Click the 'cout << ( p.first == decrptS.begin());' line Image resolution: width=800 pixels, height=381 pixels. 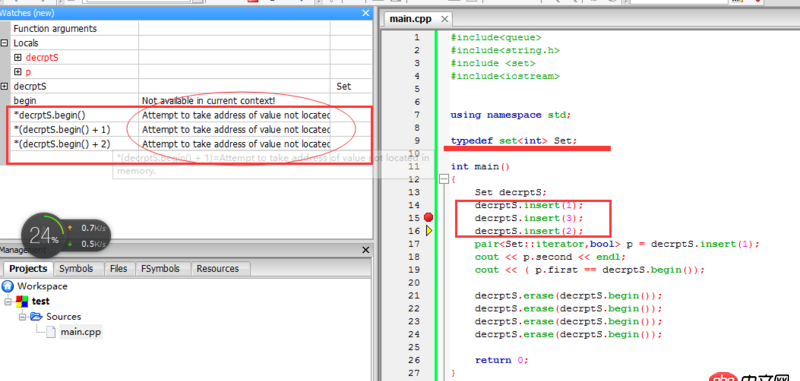[x=589, y=270]
